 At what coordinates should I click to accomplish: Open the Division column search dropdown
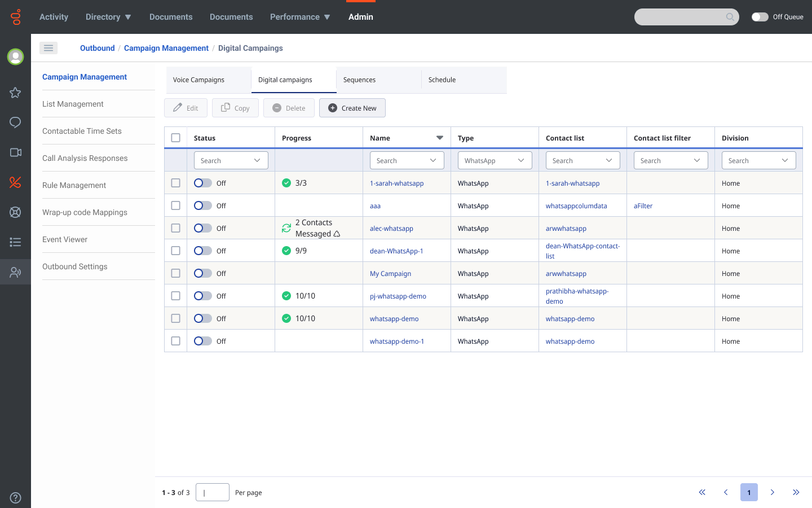tap(758, 160)
